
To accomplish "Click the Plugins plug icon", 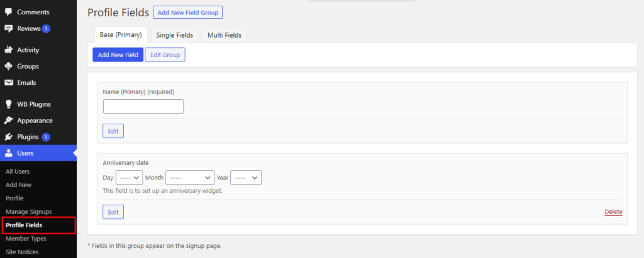I will click(x=8, y=137).
